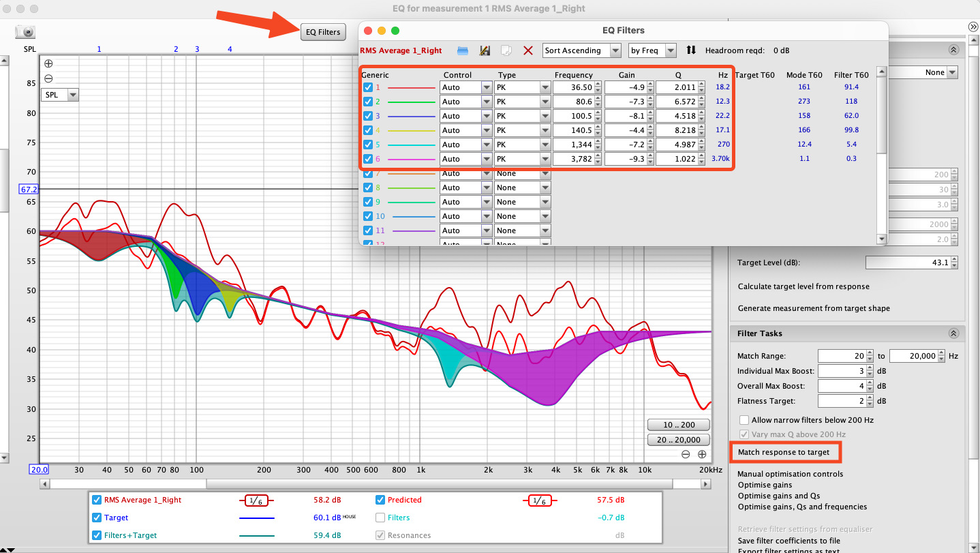
Task: Click the Target Level value field
Action: coord(907,263)
